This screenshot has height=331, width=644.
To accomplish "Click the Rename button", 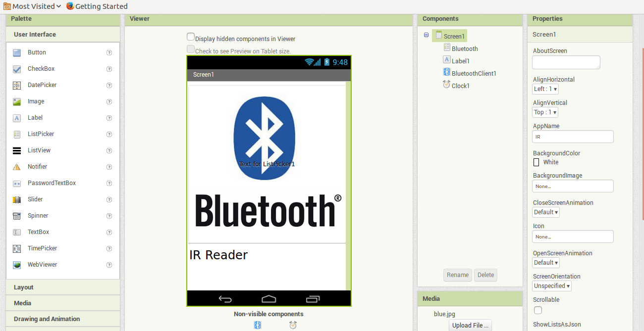I will [458, 275].
